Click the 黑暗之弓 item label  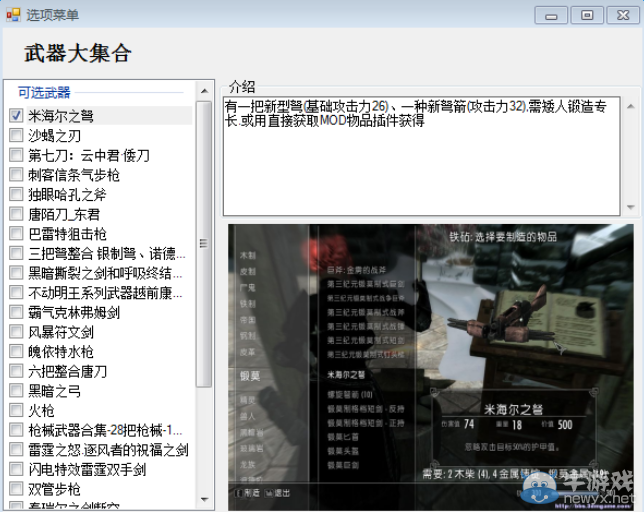[54, 391]
